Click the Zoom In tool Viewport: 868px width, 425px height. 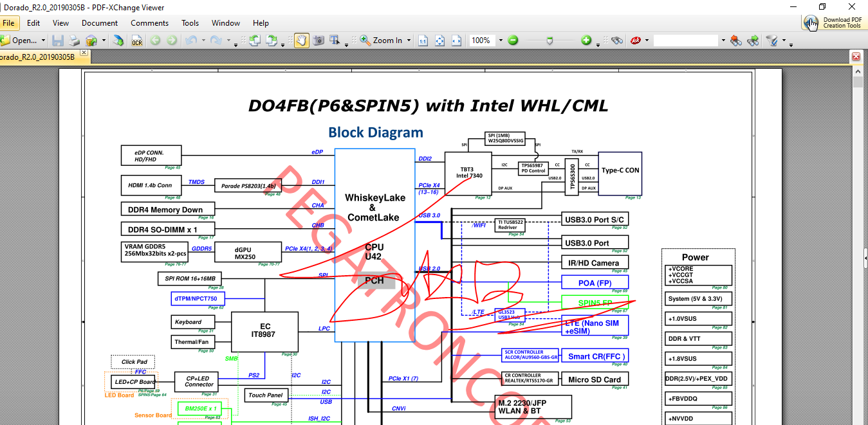pos(382,40)
